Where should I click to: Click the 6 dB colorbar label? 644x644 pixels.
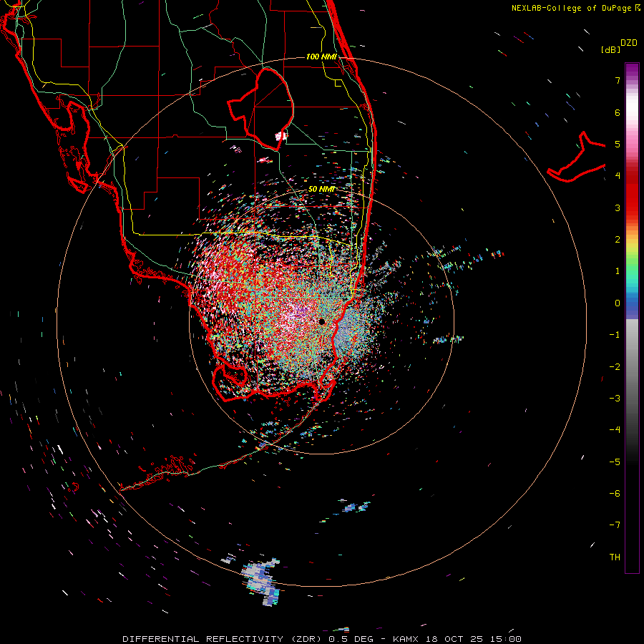click(x=618, y=112)
